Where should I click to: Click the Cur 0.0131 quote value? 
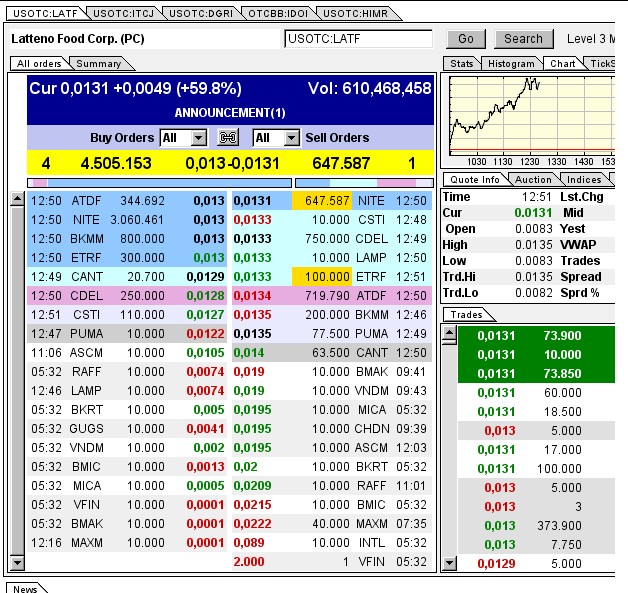coord(533,213)
